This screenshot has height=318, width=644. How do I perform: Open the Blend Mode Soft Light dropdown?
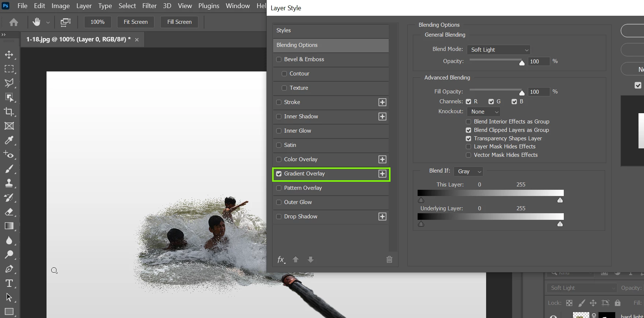pos(499,50)
